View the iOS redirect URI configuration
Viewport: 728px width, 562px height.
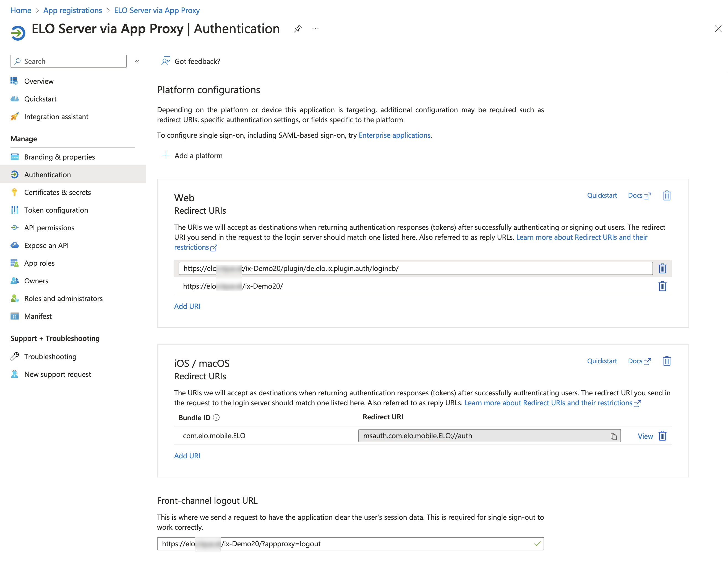click(x=645, y=436)
